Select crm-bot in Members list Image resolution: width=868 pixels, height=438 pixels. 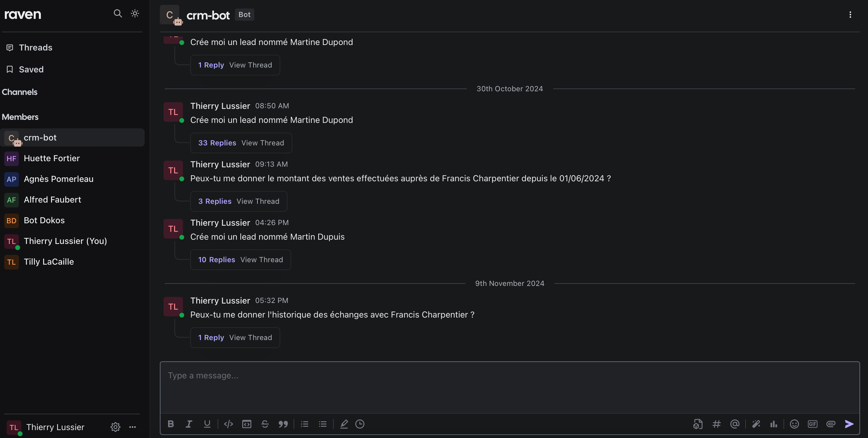(x=72, y=137)
